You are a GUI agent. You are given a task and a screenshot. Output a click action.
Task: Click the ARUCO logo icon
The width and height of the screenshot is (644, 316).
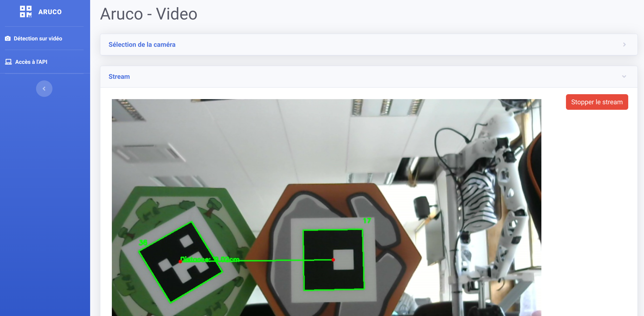coord(26,11)
